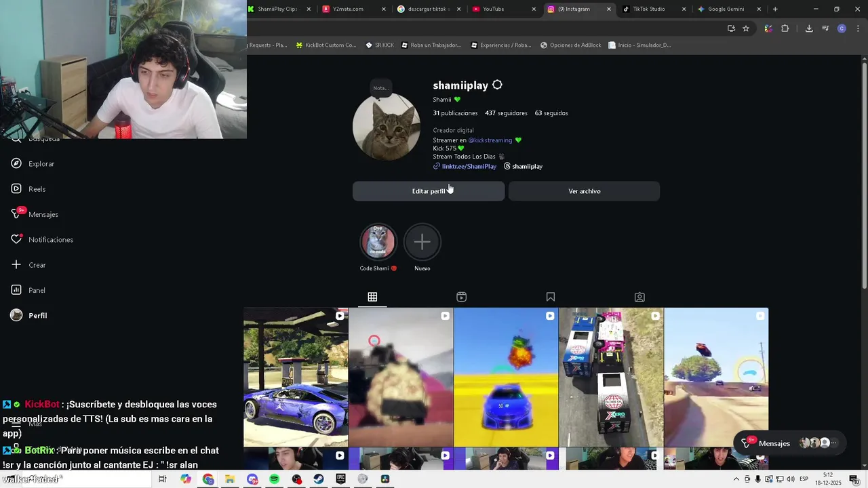
Task: Click the page vertical scrollbar
Action: (x=865, y=176)
